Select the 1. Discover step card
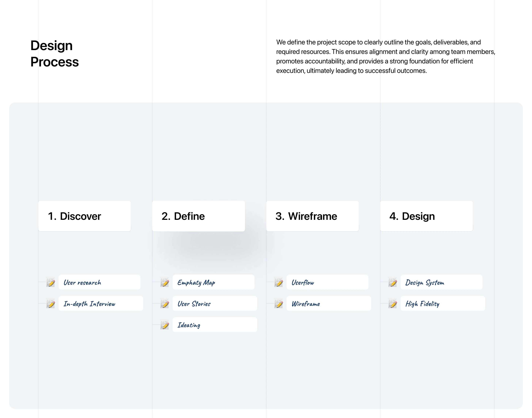This screenshot has height=418, width=532. pos(85,216)
